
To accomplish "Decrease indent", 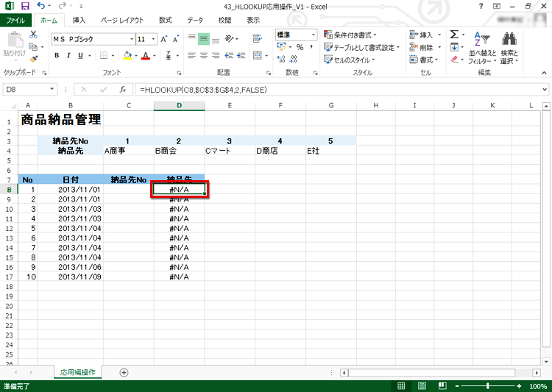I will (229, 55).
